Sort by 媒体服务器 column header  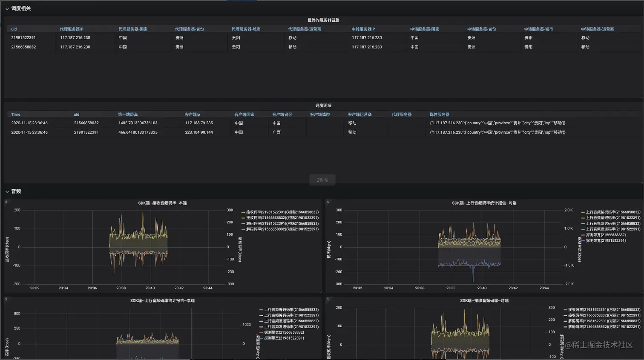[440, 114]
